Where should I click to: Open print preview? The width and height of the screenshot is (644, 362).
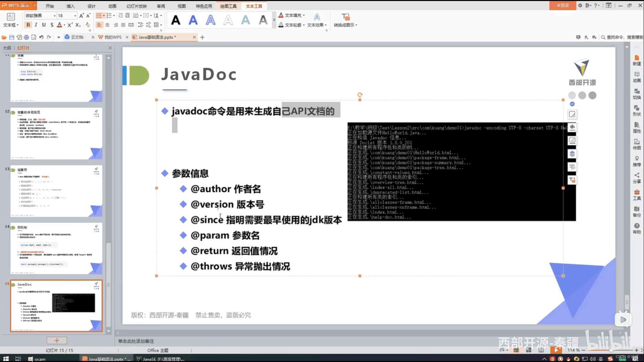(34, 37)
